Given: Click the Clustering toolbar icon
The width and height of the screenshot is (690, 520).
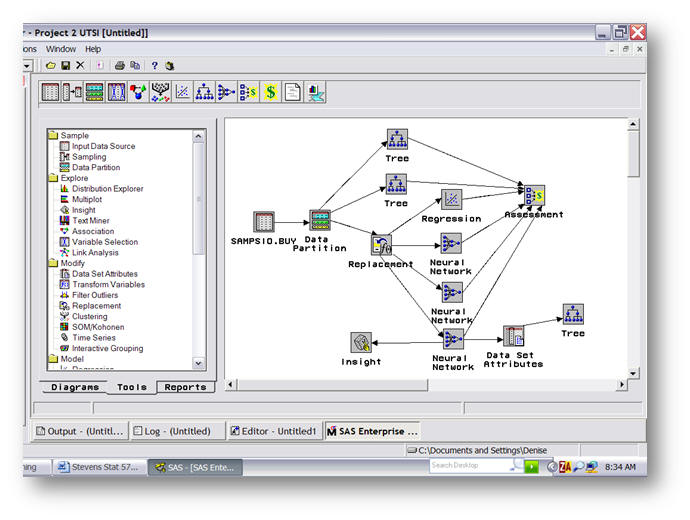Looking at the screenshot, I should pyautogui.click(x=160, y=92).
